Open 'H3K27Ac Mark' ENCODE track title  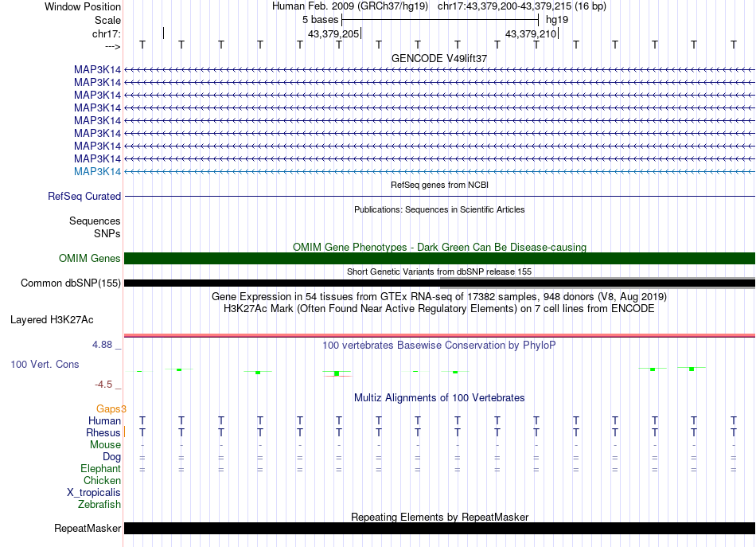(439, 308)
